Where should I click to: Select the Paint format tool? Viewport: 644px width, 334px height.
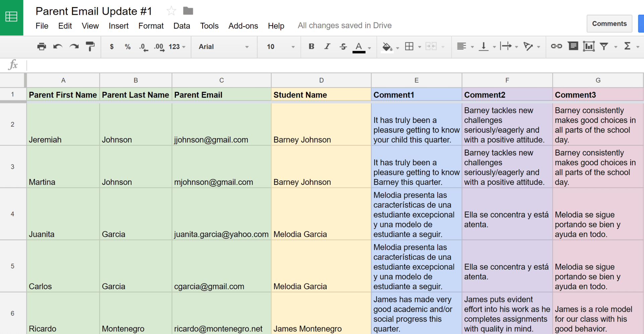[x=90, y=47]
